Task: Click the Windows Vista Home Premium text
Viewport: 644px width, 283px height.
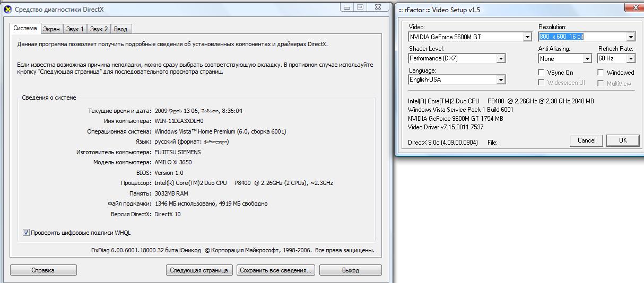Action: [x=220, y=131]
